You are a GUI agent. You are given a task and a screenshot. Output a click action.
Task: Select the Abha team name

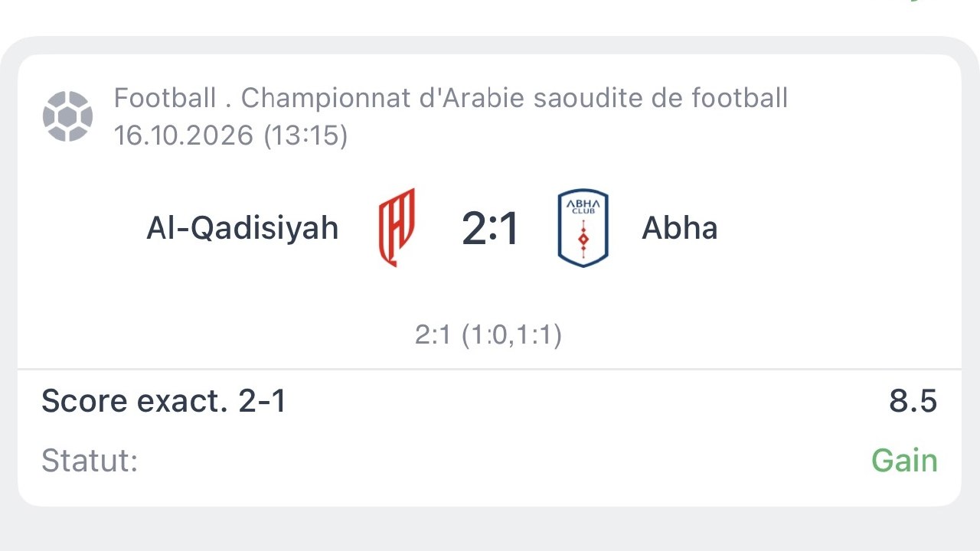click(680, 228)
